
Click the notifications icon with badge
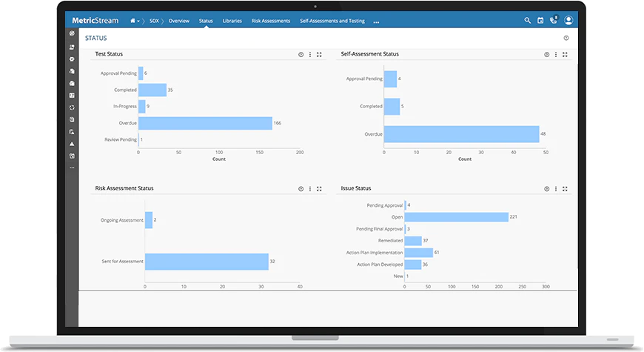554,20
